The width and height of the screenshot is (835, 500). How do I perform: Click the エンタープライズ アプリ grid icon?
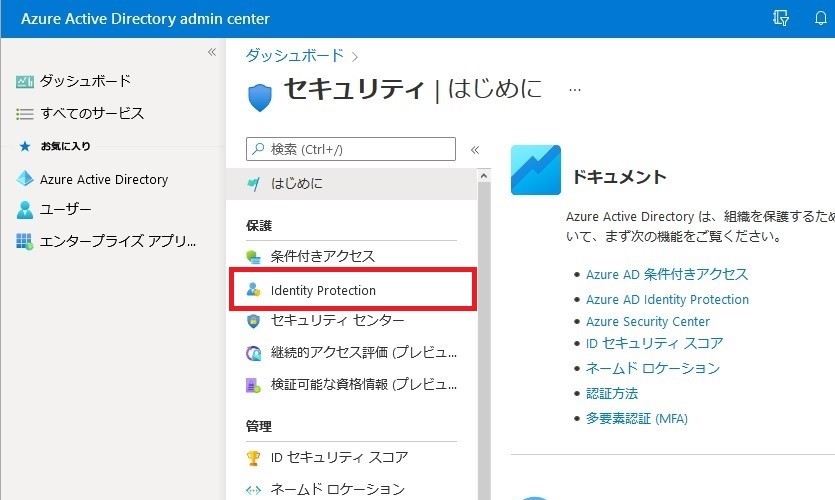click(24, 241)
